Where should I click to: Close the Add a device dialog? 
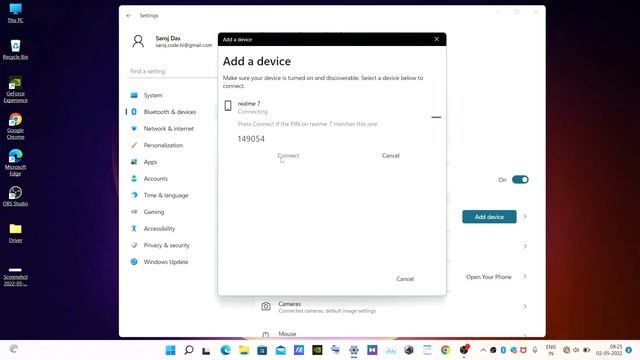point(437,39)
